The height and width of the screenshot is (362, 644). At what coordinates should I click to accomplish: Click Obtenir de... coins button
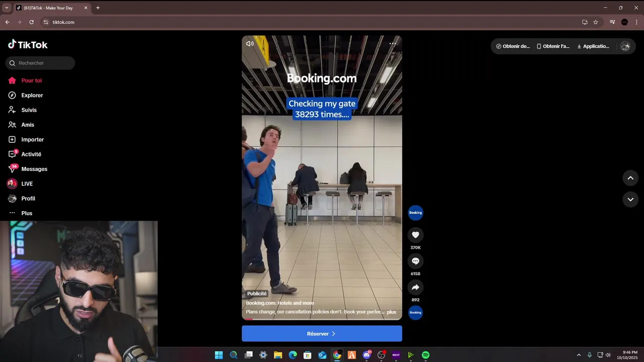pyautogui.click(x=513, y=46)
